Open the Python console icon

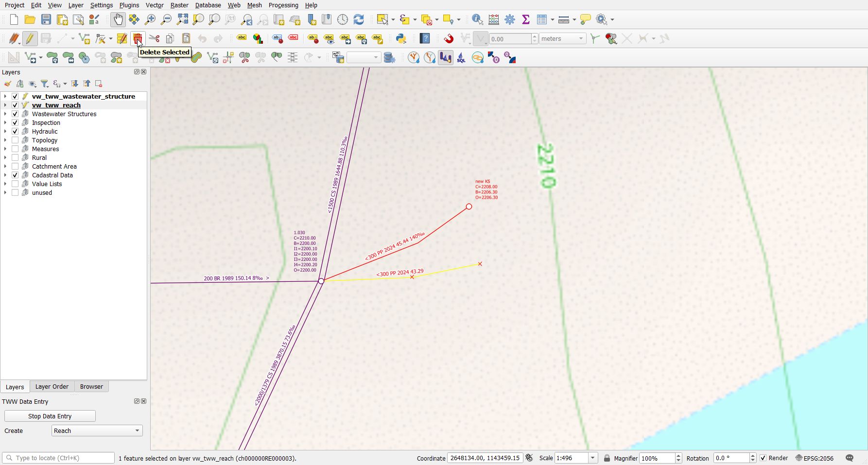401,38
